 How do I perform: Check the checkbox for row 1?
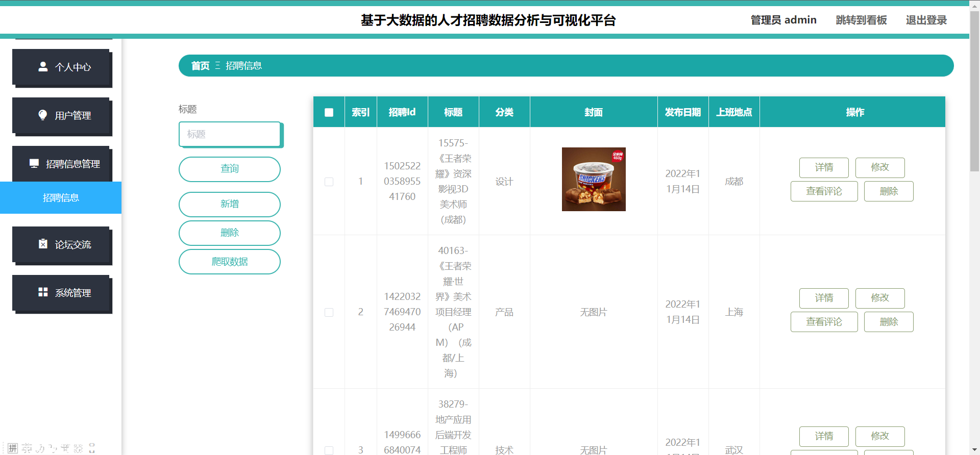pyautogui.click(x=329, y=182)
